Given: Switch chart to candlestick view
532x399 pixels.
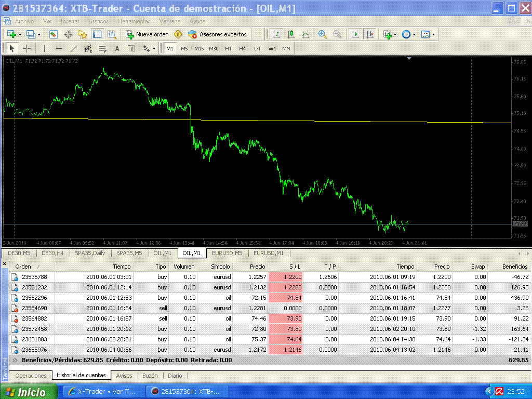Looking at the screenshot, I should point(291,34).
